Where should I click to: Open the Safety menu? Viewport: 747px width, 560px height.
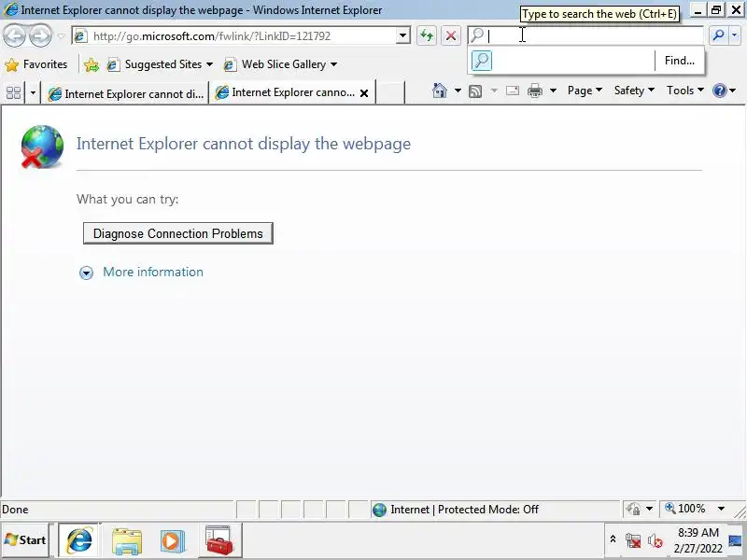(x=634, y=90)
